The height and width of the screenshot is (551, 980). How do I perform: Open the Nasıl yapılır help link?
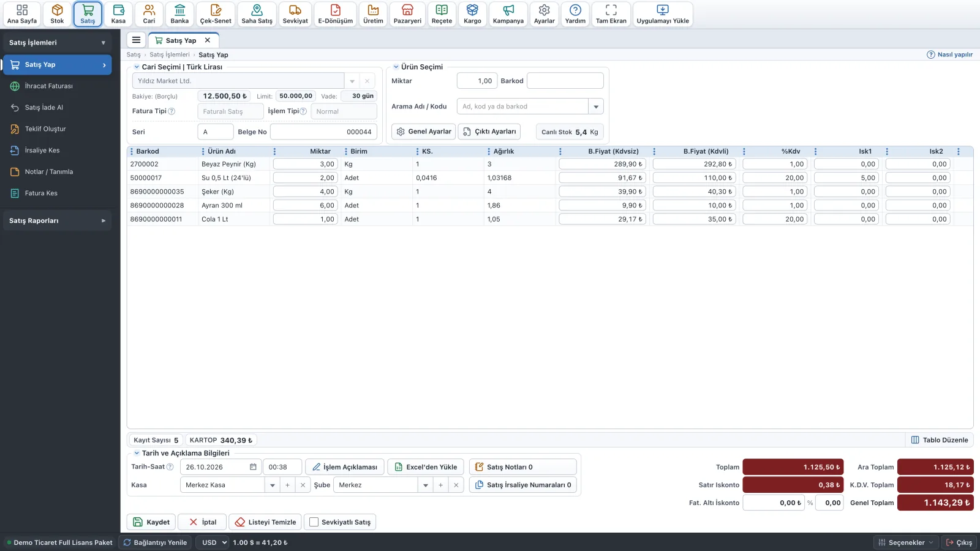949,54
